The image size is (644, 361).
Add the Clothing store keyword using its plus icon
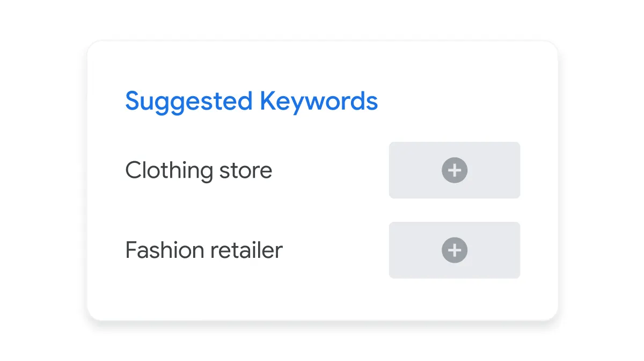[x=454, y=170]
